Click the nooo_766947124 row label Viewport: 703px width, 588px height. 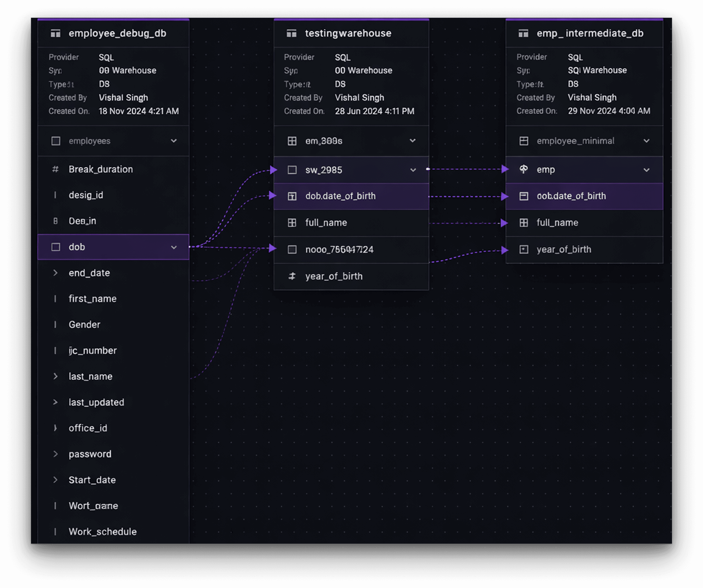pyautogui.click(x=339, y=250)
